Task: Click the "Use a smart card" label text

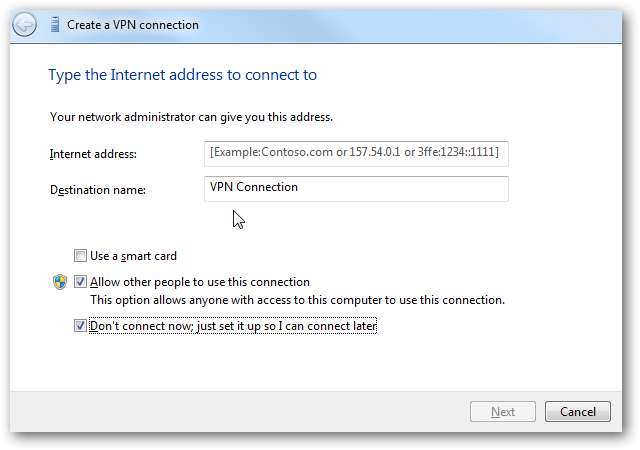Action: 133,256
